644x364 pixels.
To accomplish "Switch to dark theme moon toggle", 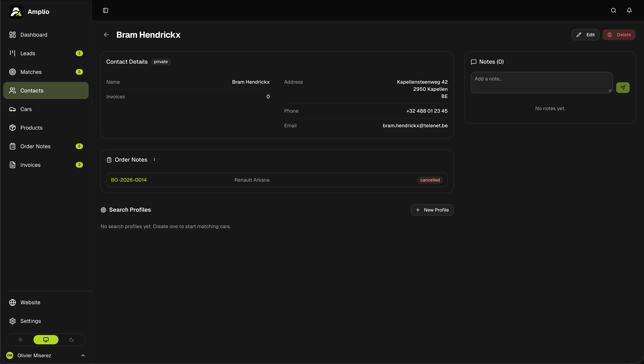I will pos(72,340).
